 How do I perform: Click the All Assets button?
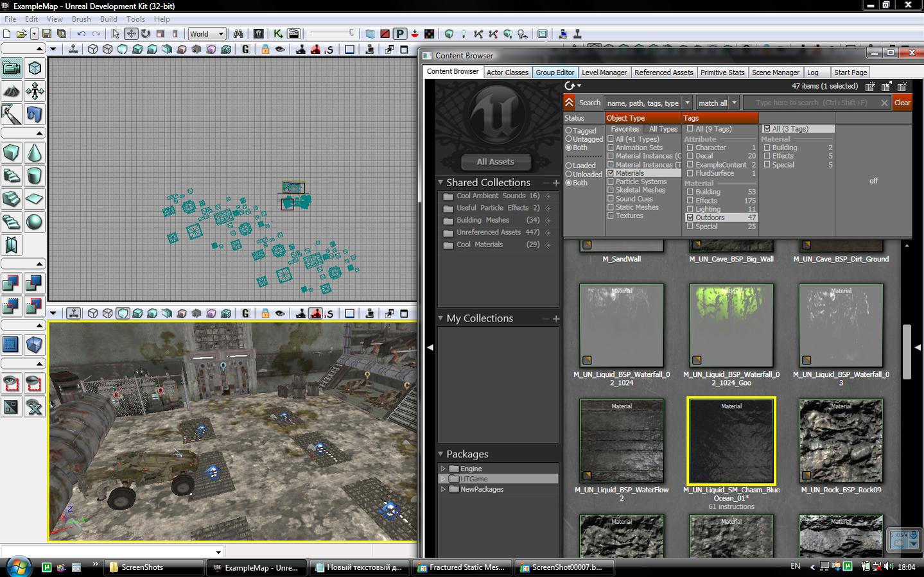click(495, 162)
